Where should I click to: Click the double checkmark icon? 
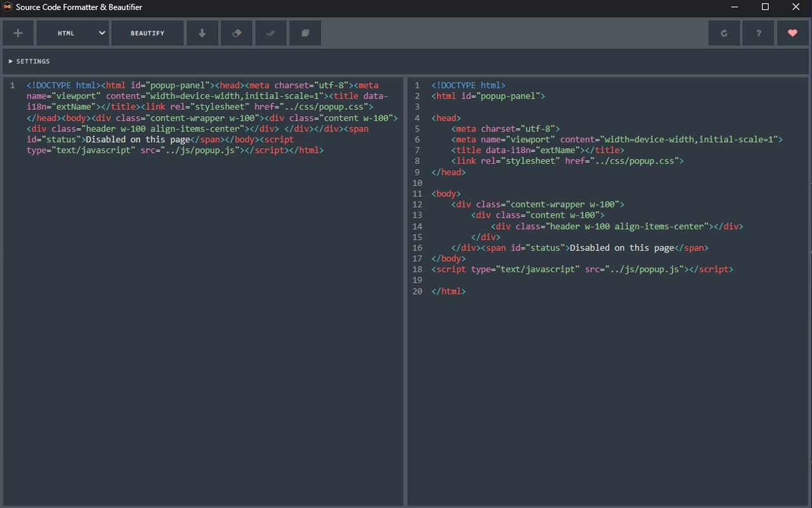pos(271,33)
